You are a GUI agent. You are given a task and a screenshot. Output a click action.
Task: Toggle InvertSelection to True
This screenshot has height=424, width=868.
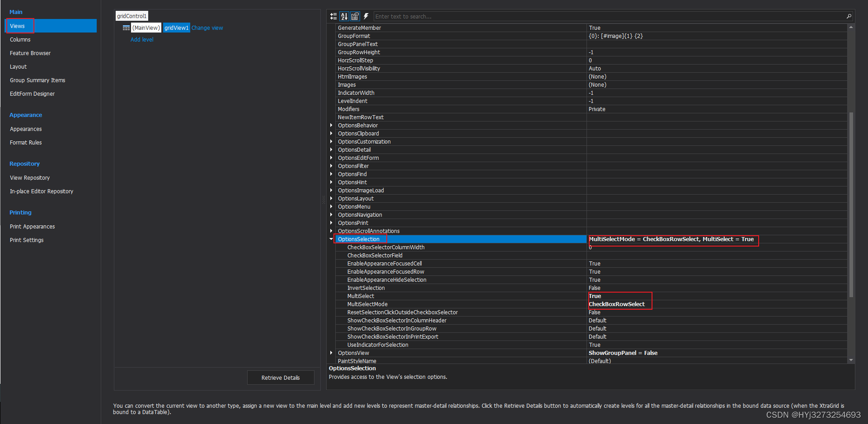click(x=633, y=288)
